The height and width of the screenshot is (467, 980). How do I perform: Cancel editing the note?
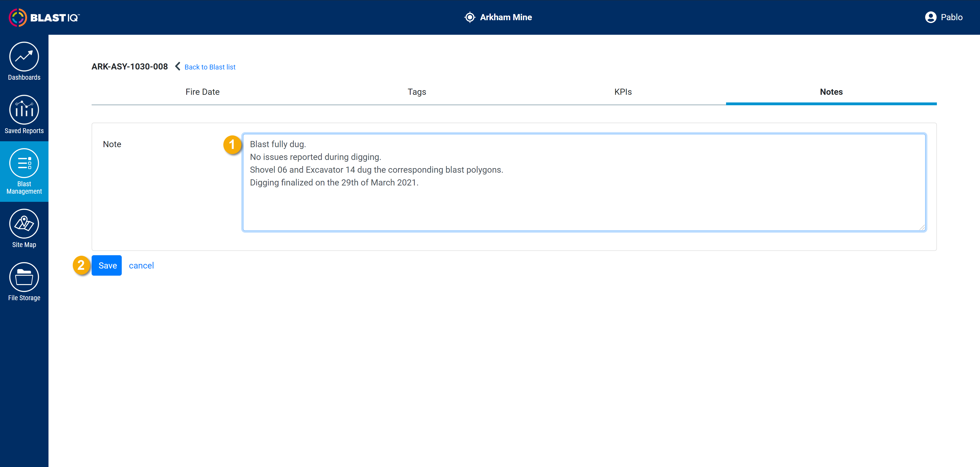coord(141,265)
